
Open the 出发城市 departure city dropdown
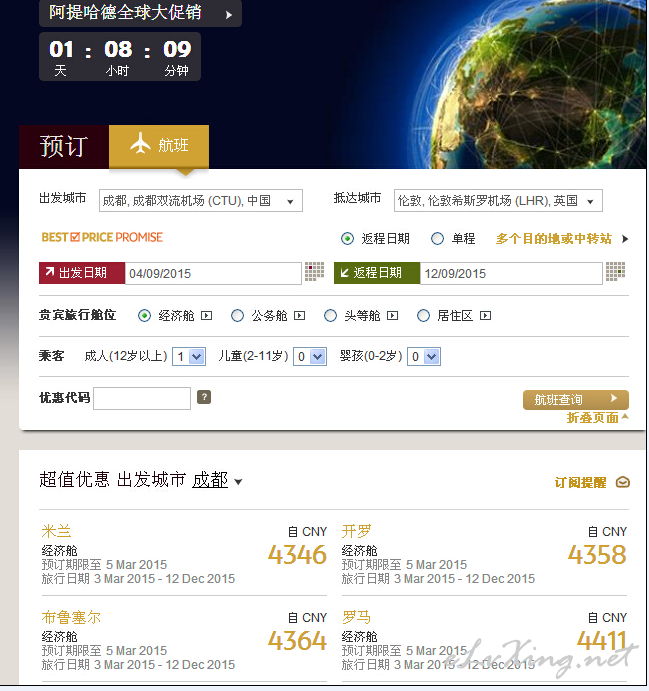201,201
